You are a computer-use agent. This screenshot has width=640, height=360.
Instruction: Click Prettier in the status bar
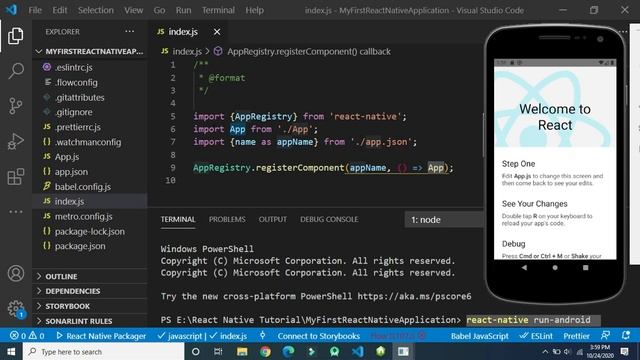click(x=576, y=336)
